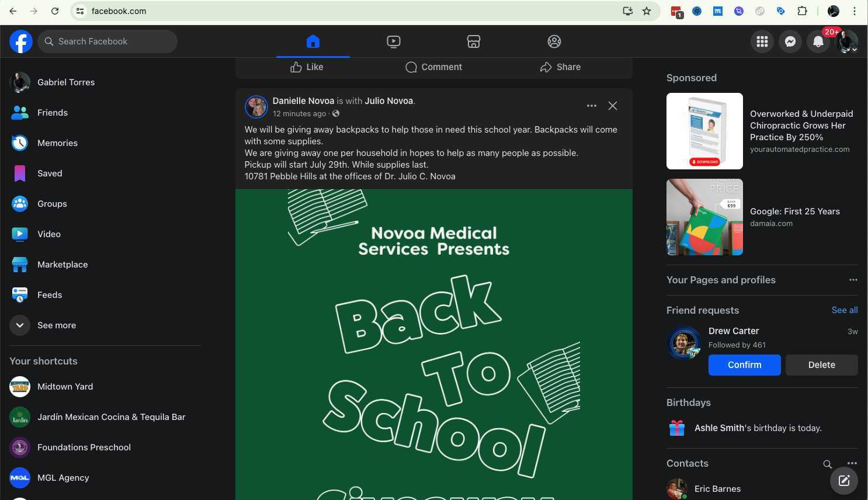The image size is (868, 500).
Task: Click the install app icon in address bar
Action: [x=628, y=11]
